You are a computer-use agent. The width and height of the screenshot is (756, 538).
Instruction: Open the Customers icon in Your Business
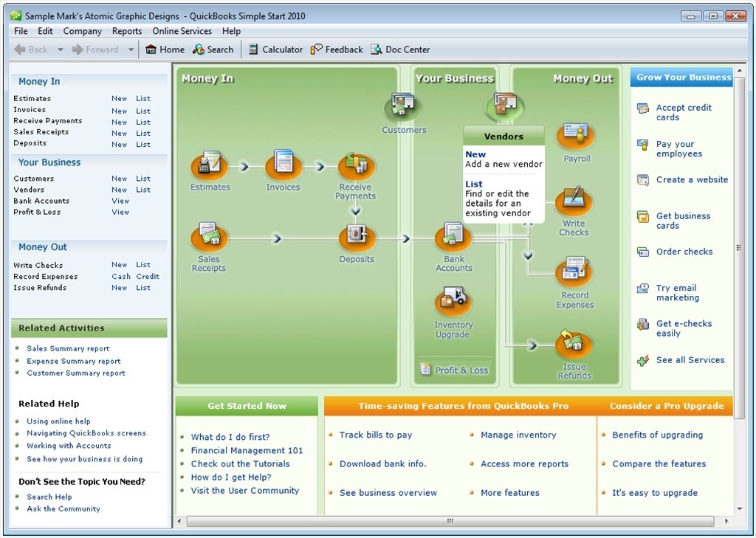(402, 107)
